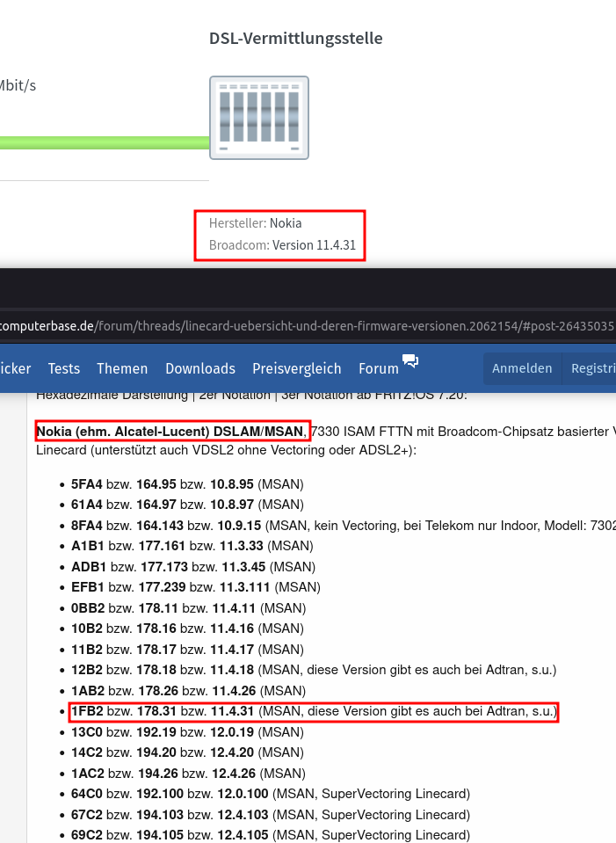This screenshot has height=843, width=616.
Task: Select the 11B2 bzw. 178.17 entry
Action: pos(187,650)
